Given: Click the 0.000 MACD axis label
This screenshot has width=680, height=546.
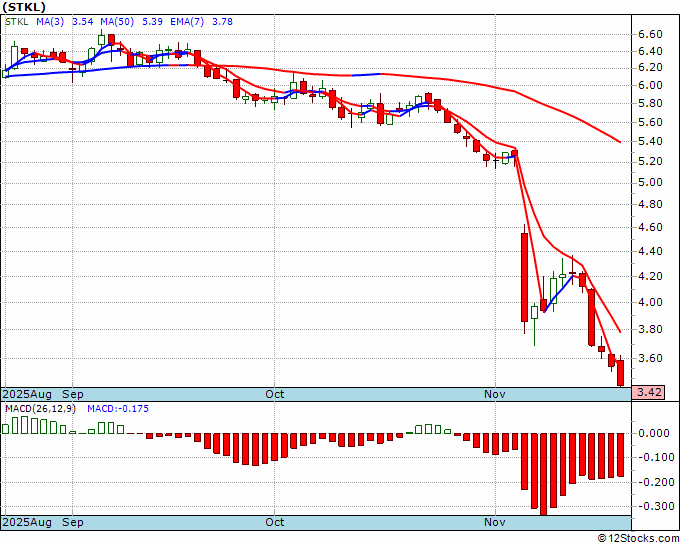Looking at the screenshot, I should (x=656, y=433).
